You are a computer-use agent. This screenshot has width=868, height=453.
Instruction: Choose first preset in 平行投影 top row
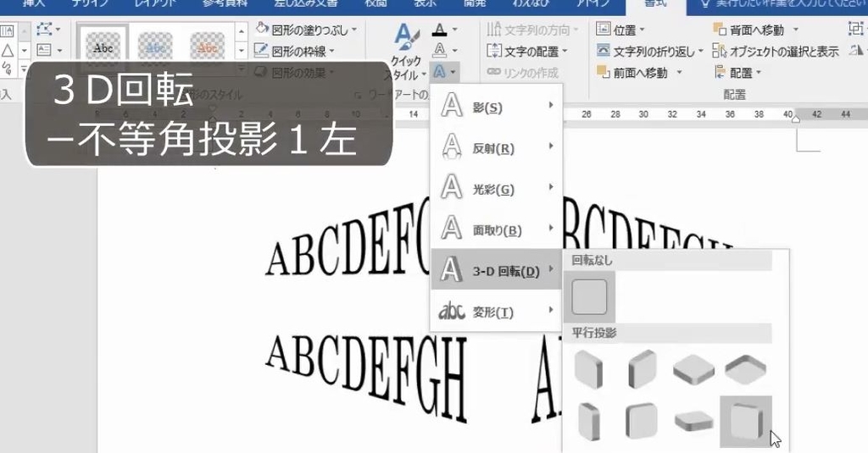(588, 369)
